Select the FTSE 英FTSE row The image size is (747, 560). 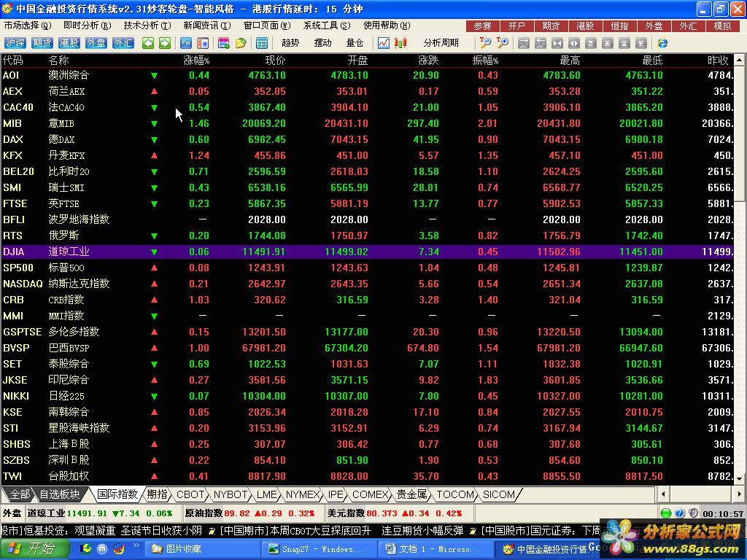(367, 204)
